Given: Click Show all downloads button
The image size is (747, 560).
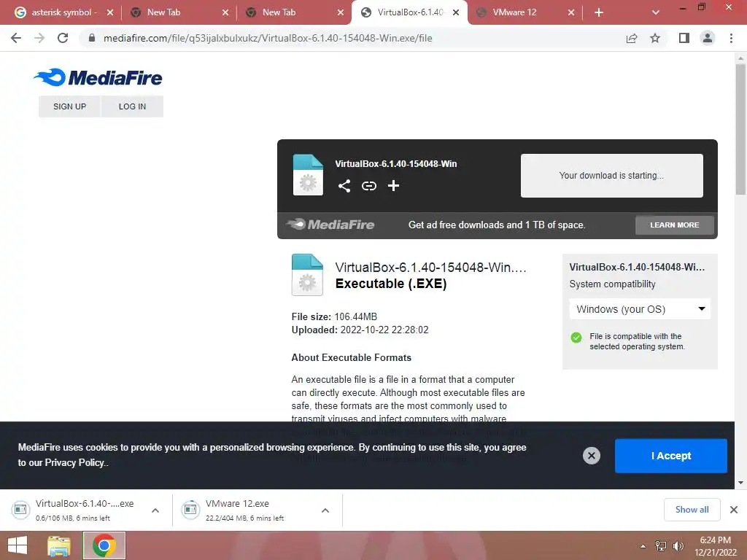Looking at the screenshot, I should 692,510.
